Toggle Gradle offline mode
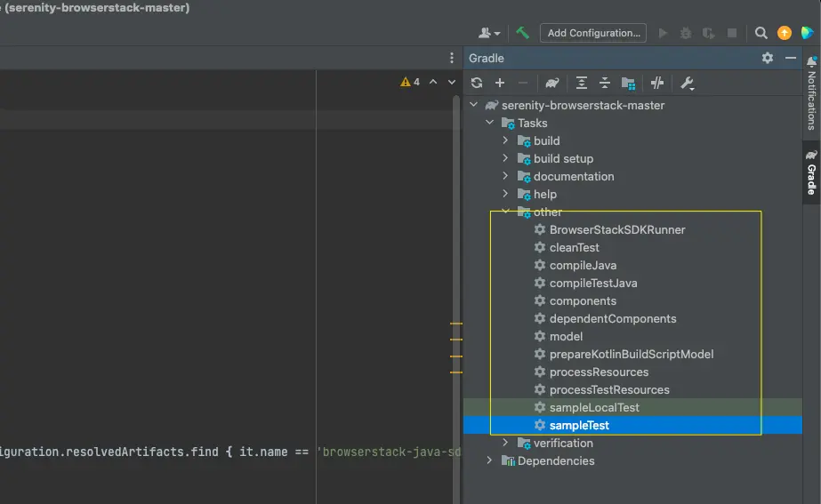This screenshot has height=504, width=821. [x=657, y=83]
